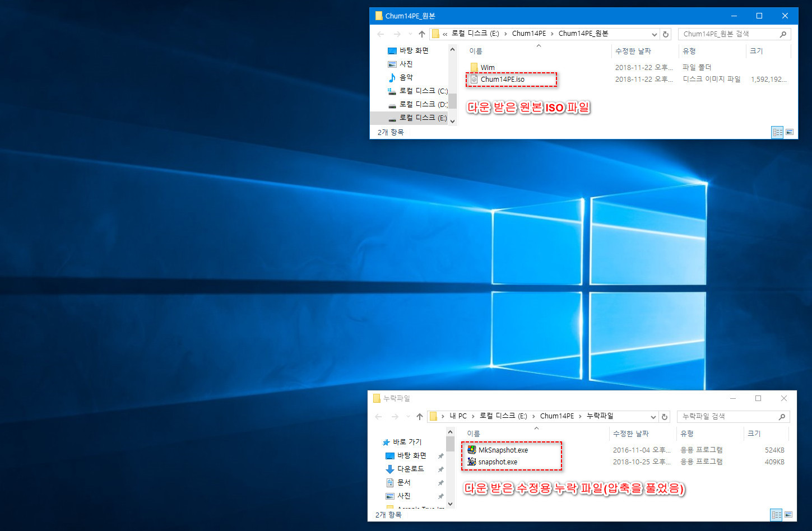Switch 누락파일 window to details view
Viewport: 812px width, 531px height.
(776, 515)
